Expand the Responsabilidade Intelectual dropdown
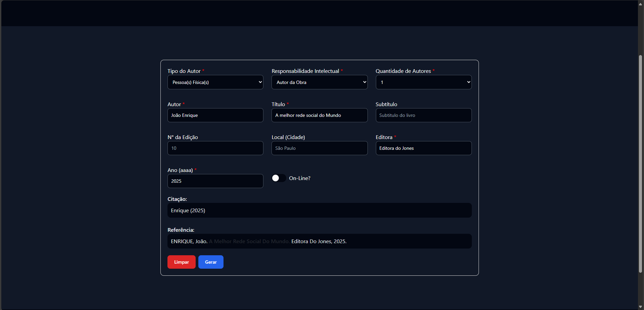 pyautogui.click(x=319, y=82)
